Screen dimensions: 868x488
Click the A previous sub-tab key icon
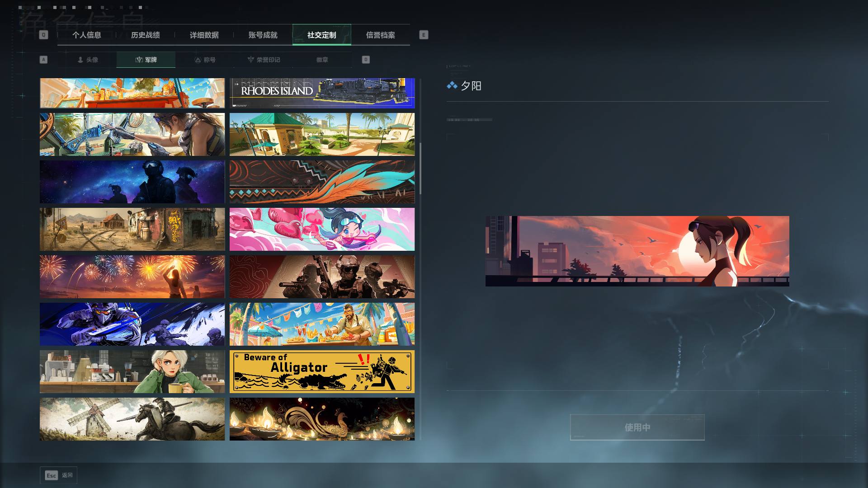[x=43, y=60]
